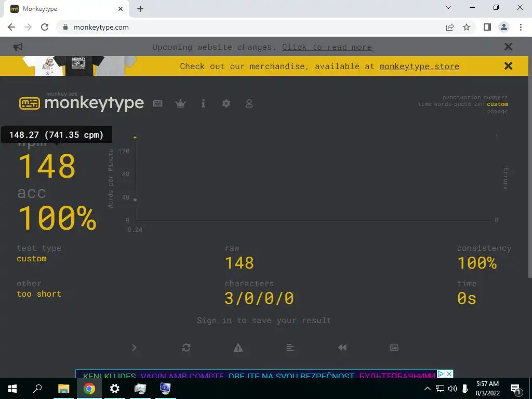The height and width of the screenshot is (399, 532).
Task: Click the consistency 100% value
Action: pyautogui.click(x=477, y=263)
